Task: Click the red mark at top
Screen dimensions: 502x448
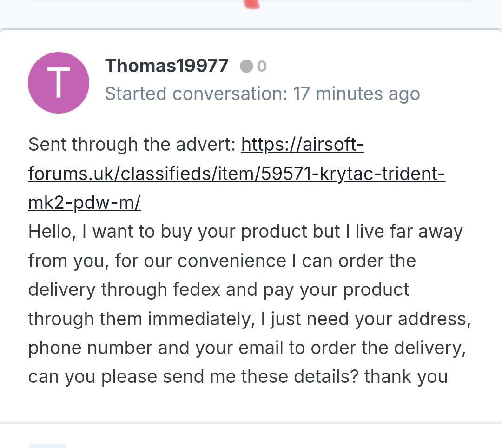Action: point(252,4)
